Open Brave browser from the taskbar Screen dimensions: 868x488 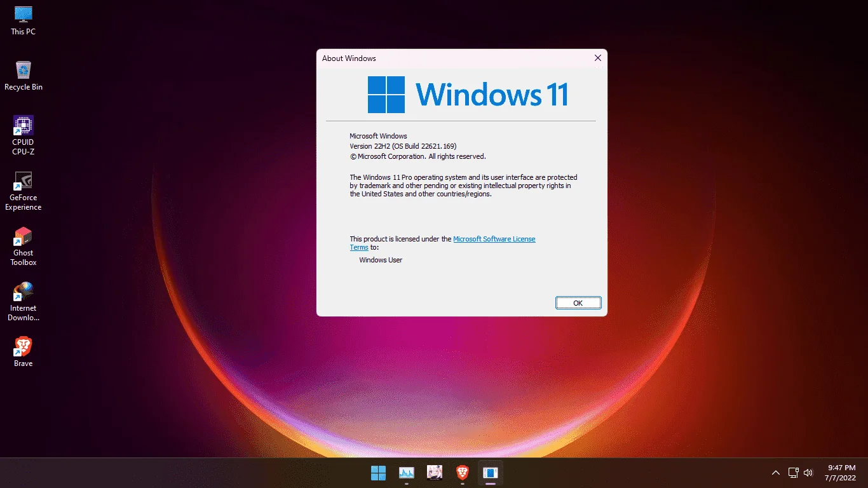click(x=463, y=473)
